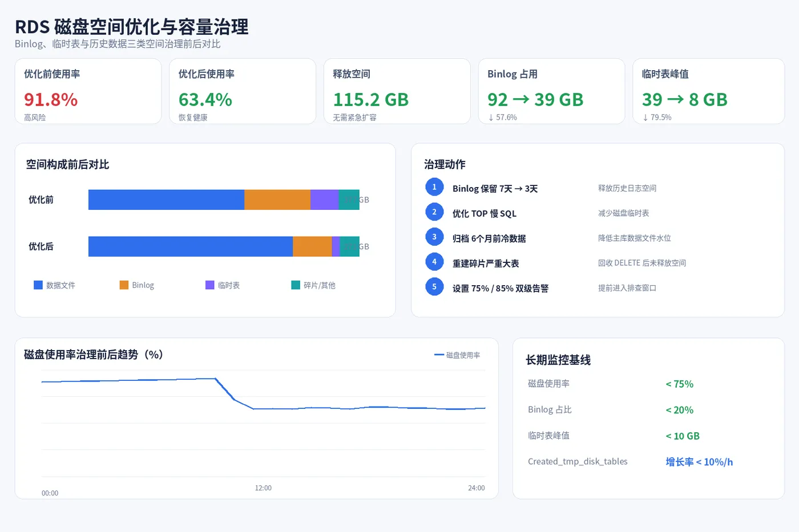Click the 无需紧急扩容 label
Image resolution: width=799 pixels, height=532 pixels.
[x=354, y=117]
